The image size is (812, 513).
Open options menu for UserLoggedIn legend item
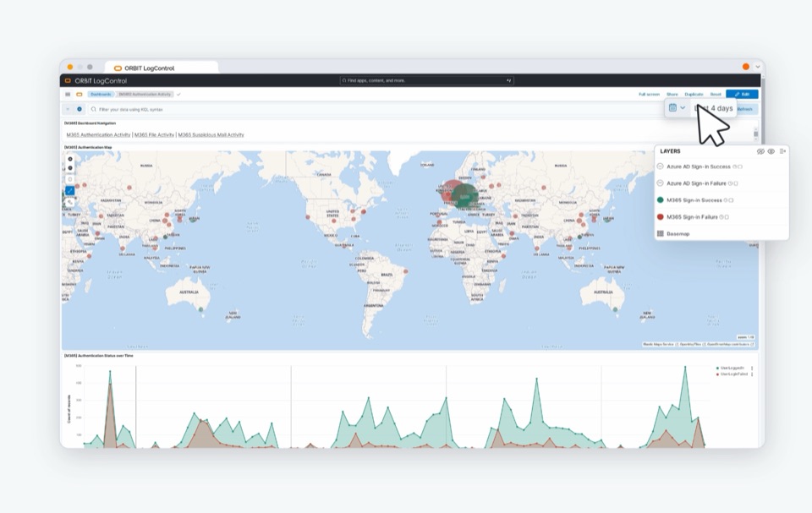click(752, 368)
